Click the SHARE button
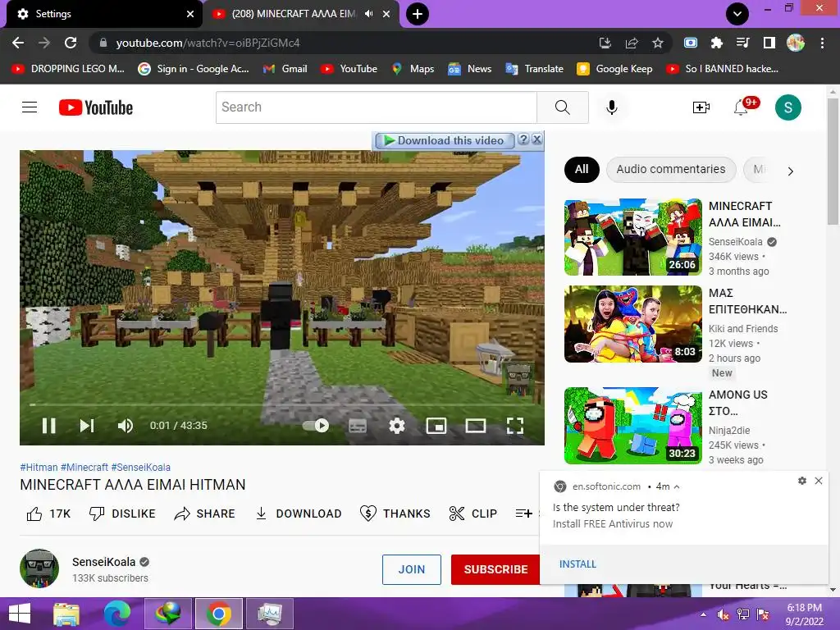The width and height of the screenshot is (840, 630). coord(204,514)
